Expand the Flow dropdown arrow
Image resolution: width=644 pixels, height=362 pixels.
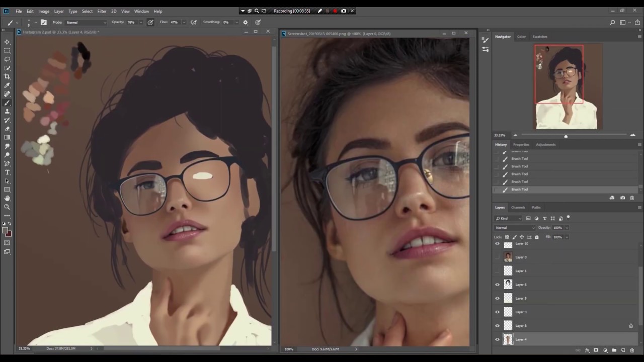tap(184, 22)
